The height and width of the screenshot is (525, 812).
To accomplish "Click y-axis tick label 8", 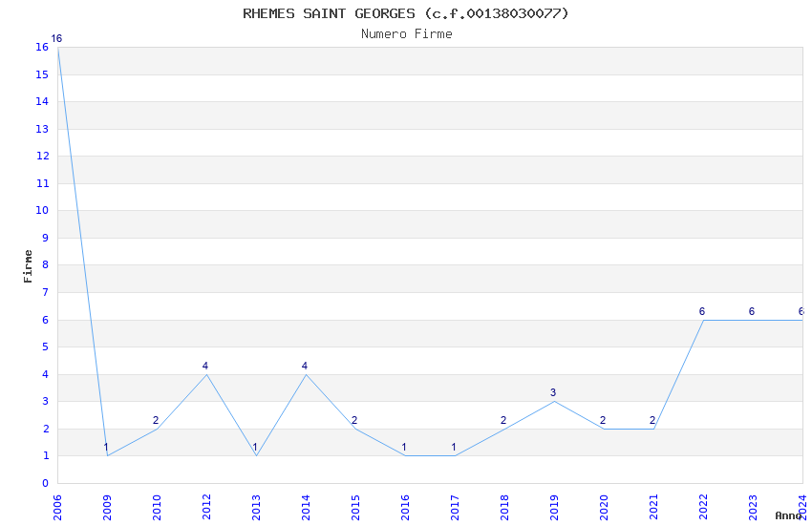I will [x=46, y=264].
